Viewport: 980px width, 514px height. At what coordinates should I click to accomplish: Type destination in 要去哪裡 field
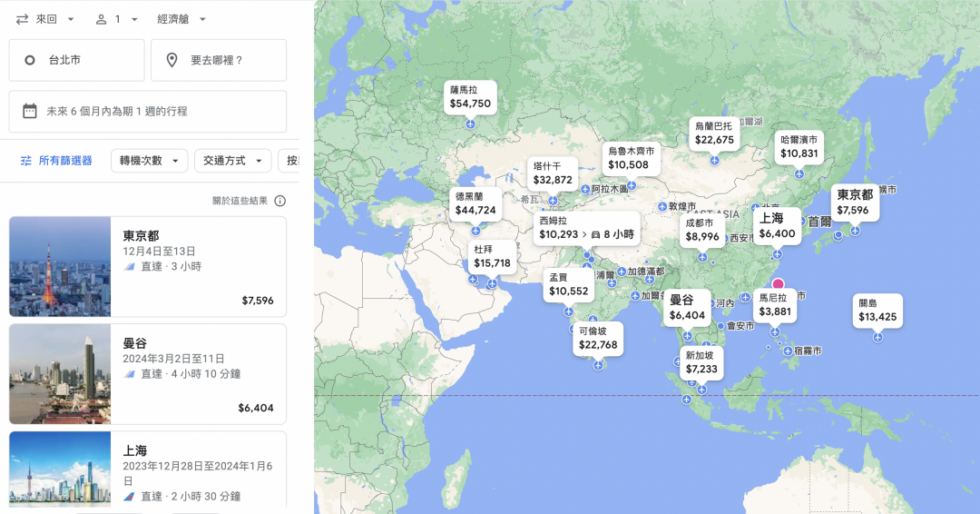point(218,60)
